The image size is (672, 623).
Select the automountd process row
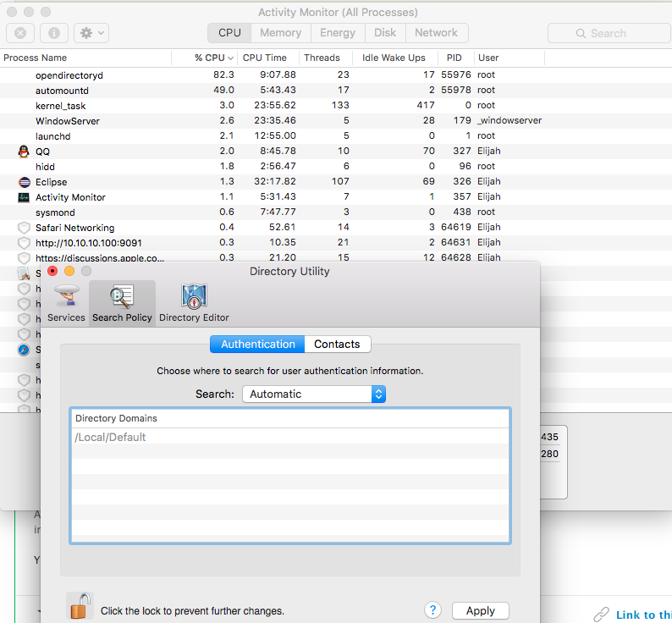336,91
